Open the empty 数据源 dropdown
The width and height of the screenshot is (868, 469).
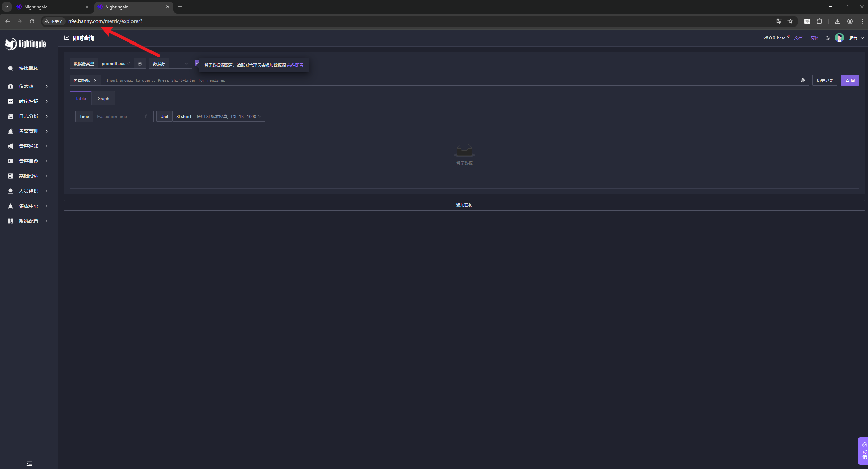[x=180, y=64]
